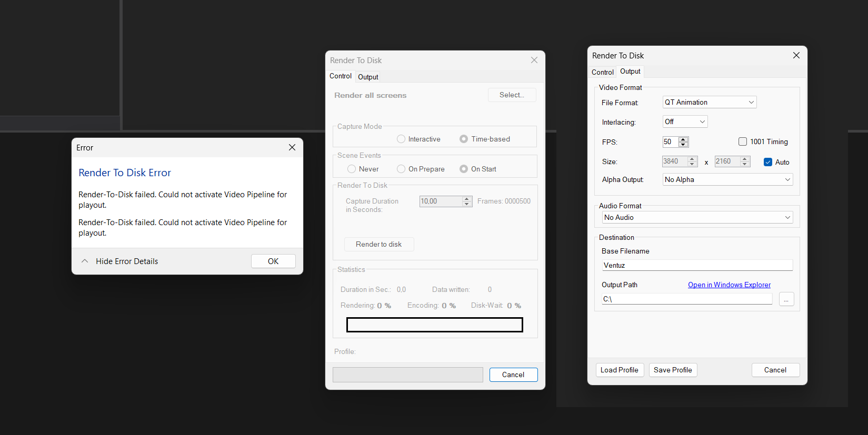Image resolution: width=868 pixels, height=435 pixels.
Task: Click the Save Profile button
Action: pos(673,370)
